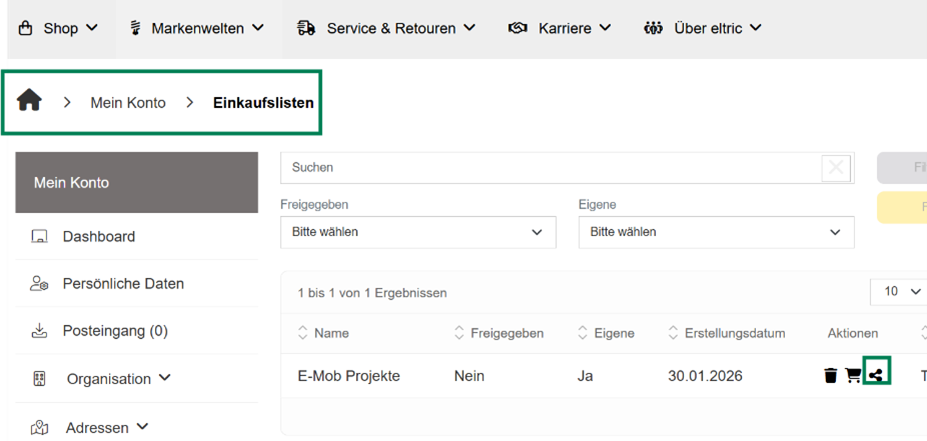Screen dimensions: 927x441
Task: Open the Shop menu
Action: [58, 28]
